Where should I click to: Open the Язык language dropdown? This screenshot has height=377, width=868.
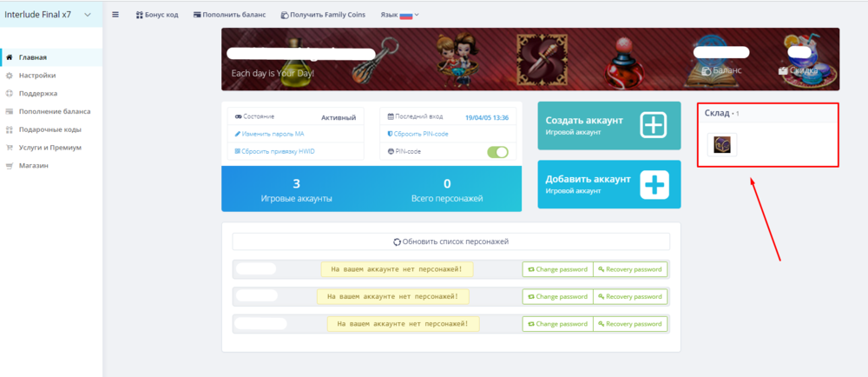pos(399,15)
